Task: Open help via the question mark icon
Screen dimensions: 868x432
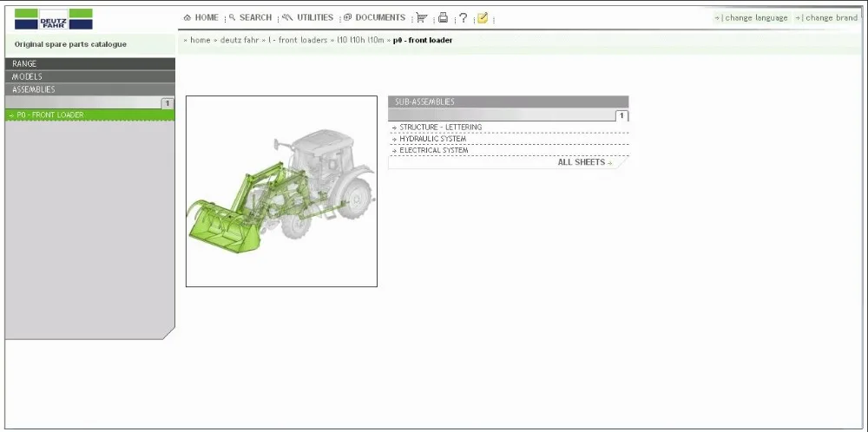Action: click(x=464, y=17)
